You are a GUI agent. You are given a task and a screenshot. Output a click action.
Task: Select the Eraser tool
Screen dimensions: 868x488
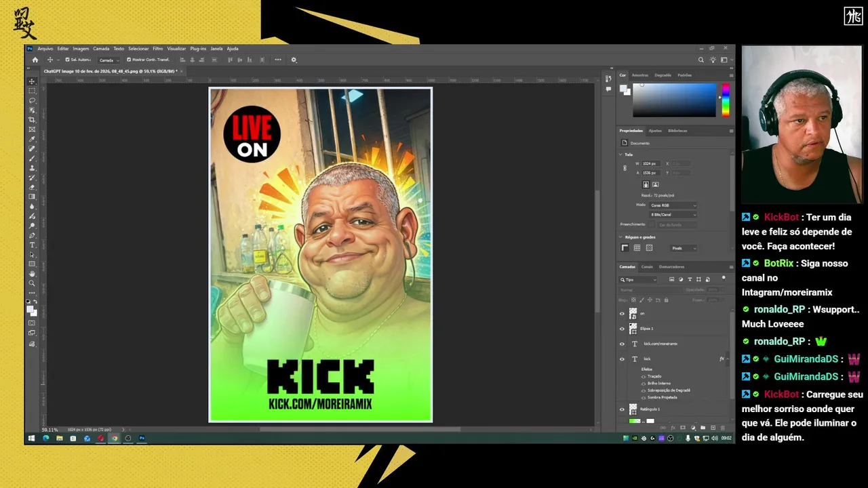32,187
